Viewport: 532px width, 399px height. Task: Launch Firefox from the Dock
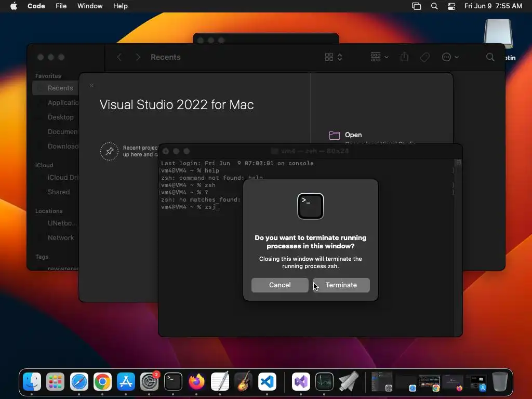pyautogui.click(x=196, y=382)
